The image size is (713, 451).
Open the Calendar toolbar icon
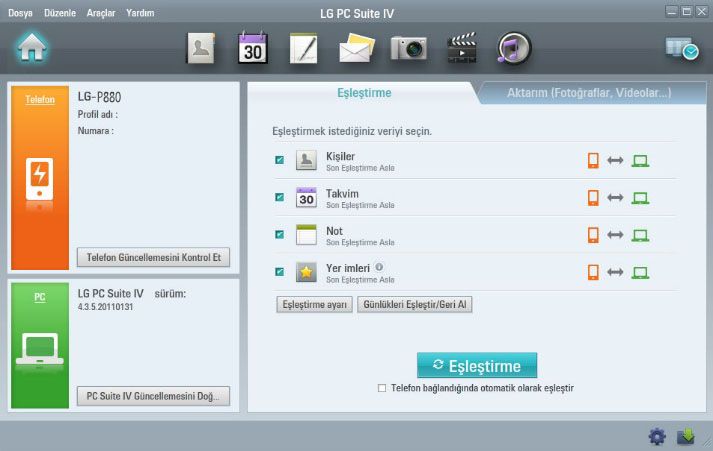coord(253,48)
